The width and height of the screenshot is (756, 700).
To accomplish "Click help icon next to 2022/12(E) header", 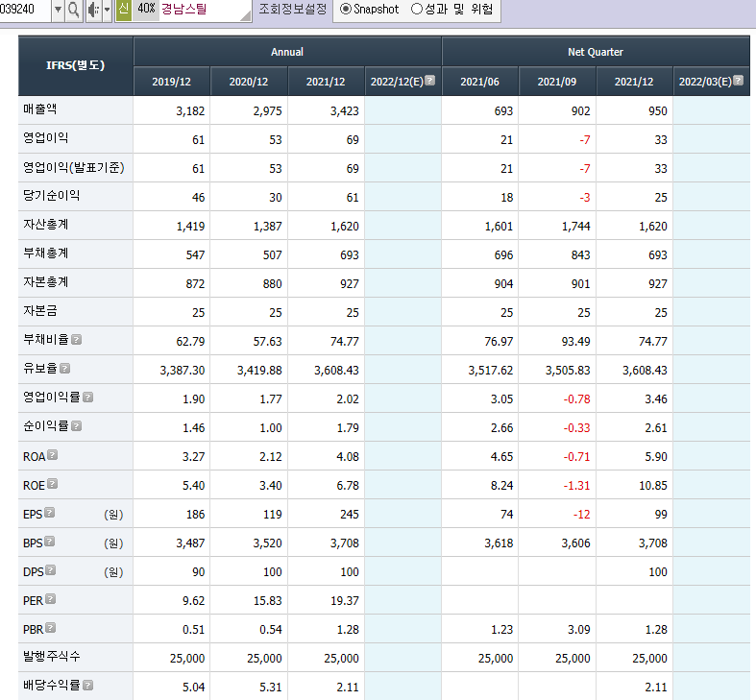I will pos(430,80).
